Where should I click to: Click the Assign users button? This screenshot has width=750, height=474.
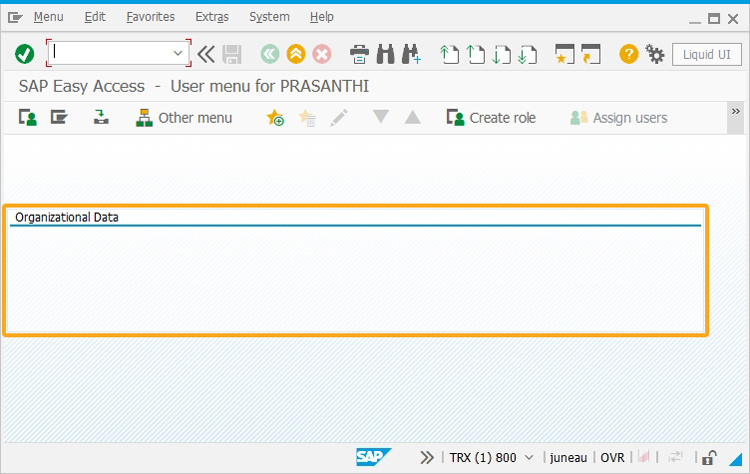(619, 118)
